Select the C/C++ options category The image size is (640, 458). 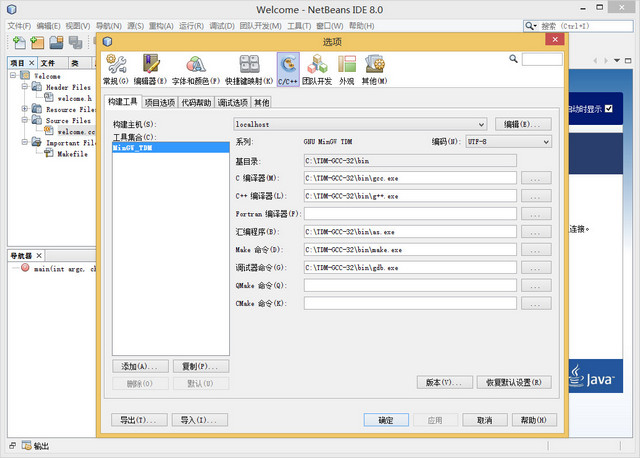click(x=288, y=69)
